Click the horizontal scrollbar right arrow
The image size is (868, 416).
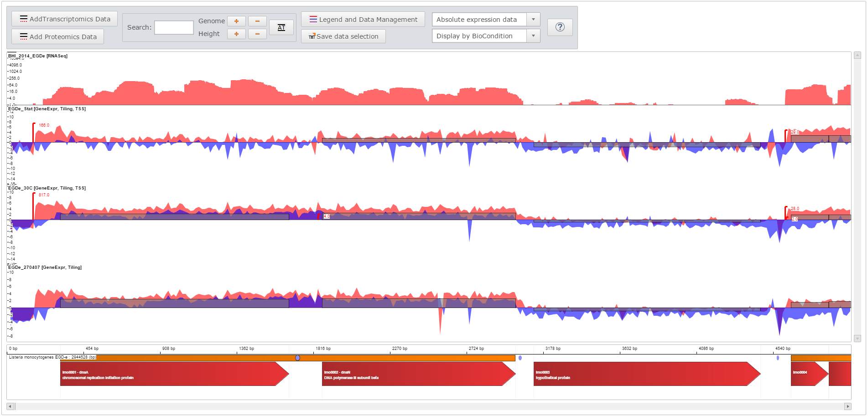point(848,406)
